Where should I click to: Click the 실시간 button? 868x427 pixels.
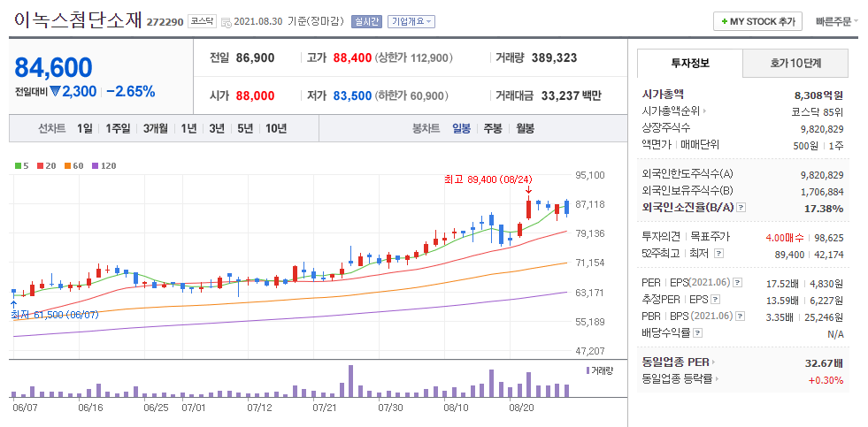pyautogui.click(x=366, y=21)
